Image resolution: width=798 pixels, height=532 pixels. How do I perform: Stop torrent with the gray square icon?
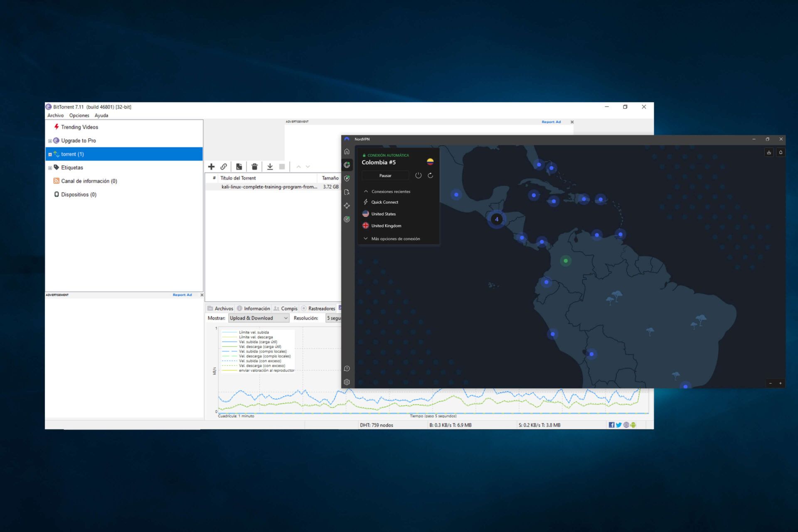point(282,167)
